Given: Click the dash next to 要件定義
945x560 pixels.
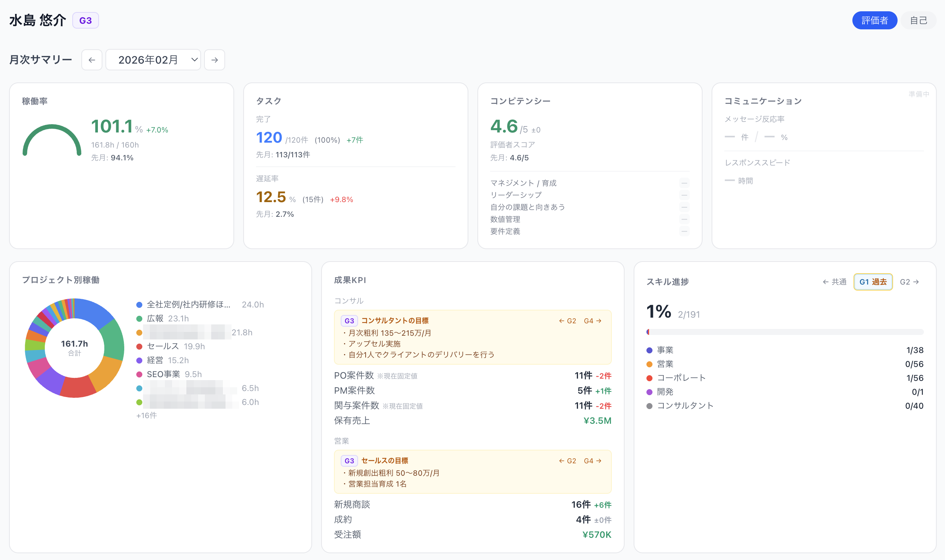Looking at the screenshot, I should [x=684, y=231].
